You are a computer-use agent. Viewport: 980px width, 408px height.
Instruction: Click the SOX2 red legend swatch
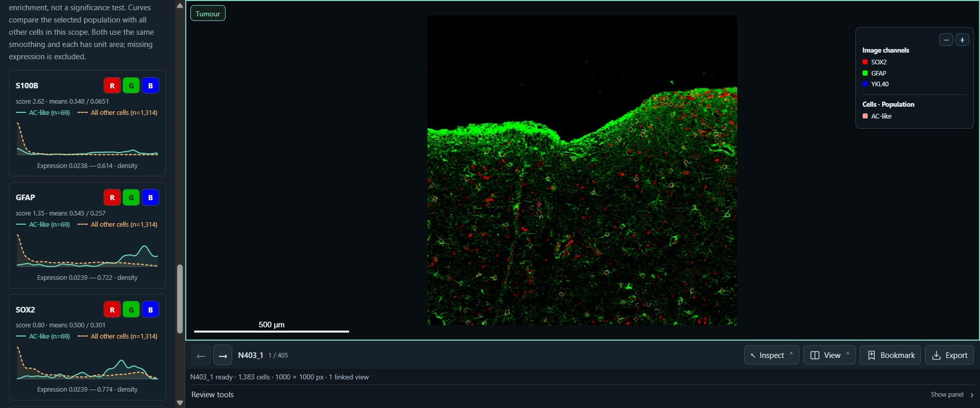(x=865, y=62)
